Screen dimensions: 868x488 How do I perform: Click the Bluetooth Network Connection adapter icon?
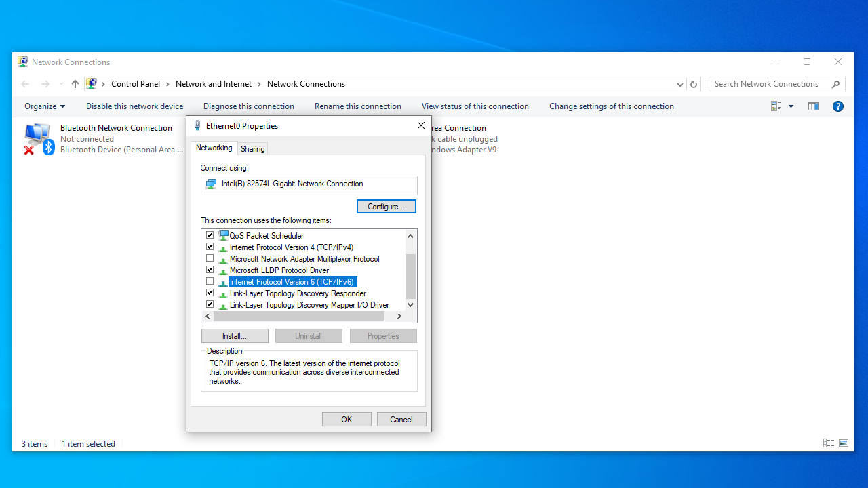[37, 138]
